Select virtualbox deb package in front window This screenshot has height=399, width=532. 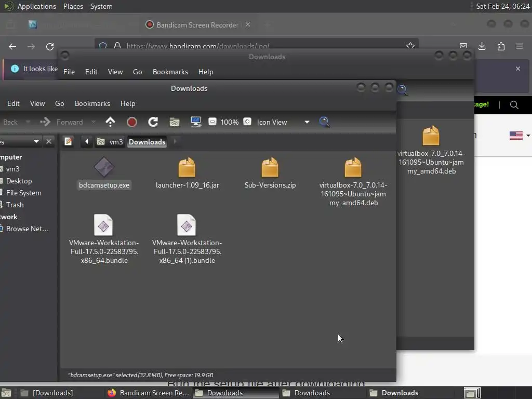coord(353,181)
